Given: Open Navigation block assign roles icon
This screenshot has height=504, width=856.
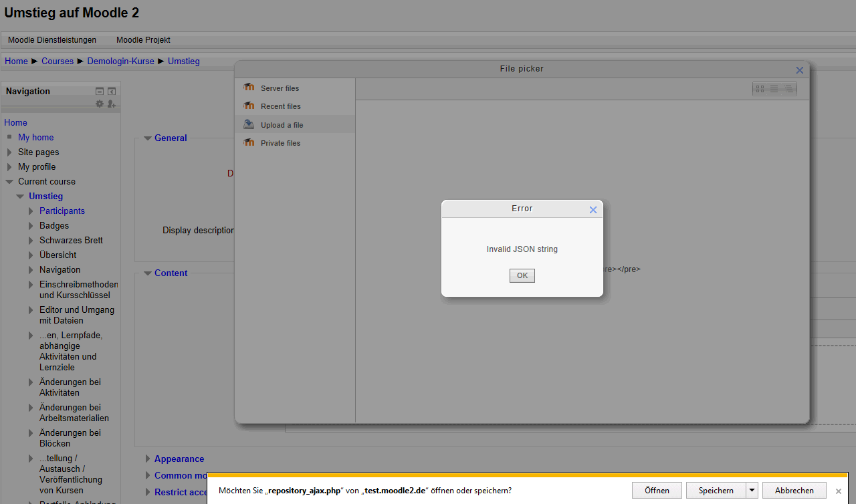Looking at the screenshot, I should coord(112,104).
